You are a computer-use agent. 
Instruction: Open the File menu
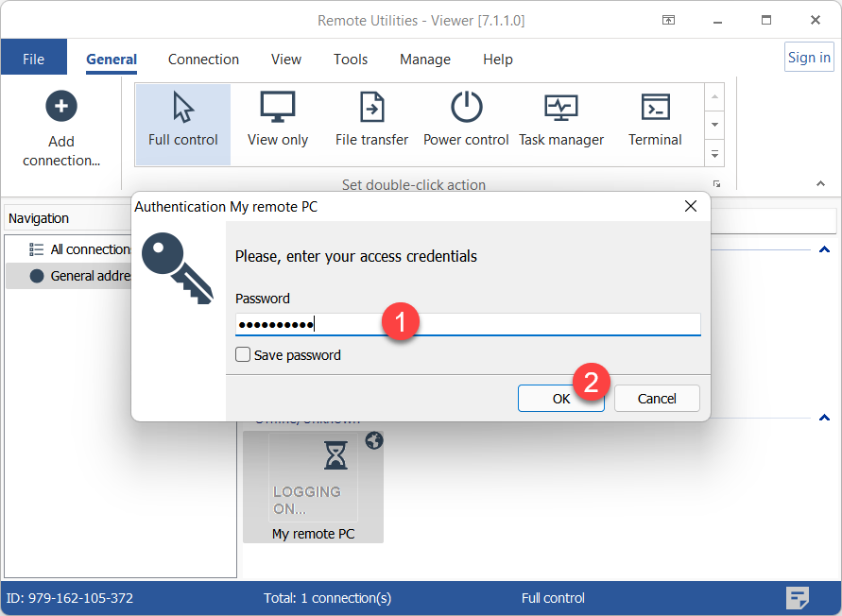click(x=33, y=59)
